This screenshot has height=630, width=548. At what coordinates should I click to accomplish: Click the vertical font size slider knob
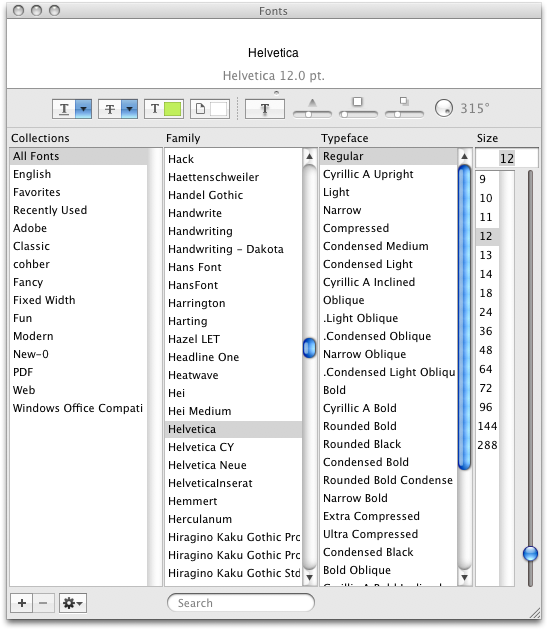click(530, 553)
